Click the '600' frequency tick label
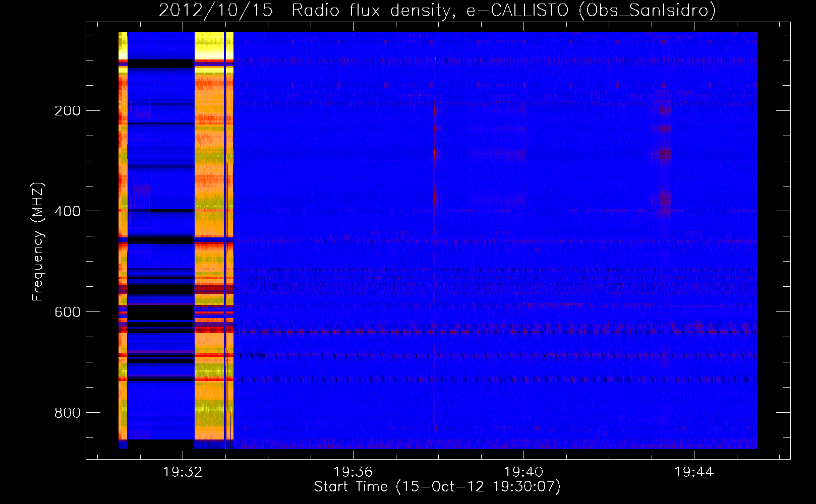Image resolution: width=816 pixels, height=504 pixels. click(68, 312)
